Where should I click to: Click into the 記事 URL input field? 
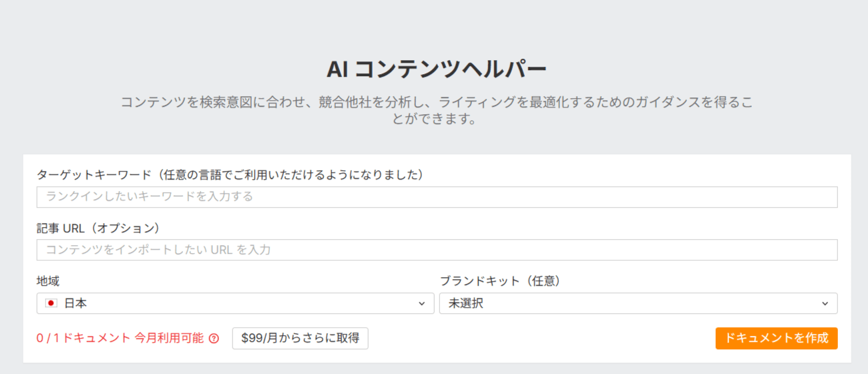pyautogui.click(x=437, y=250)
